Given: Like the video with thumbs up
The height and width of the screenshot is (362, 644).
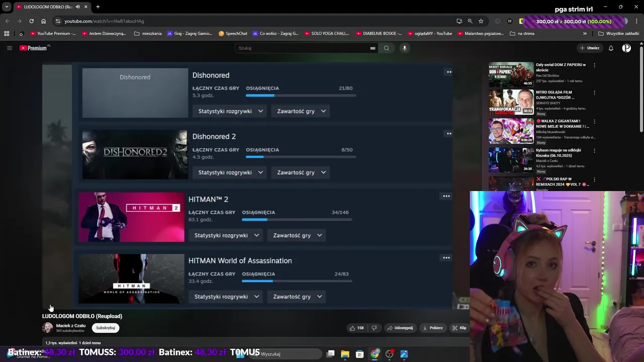Looking at the screenshot, I should pos(357,328).
